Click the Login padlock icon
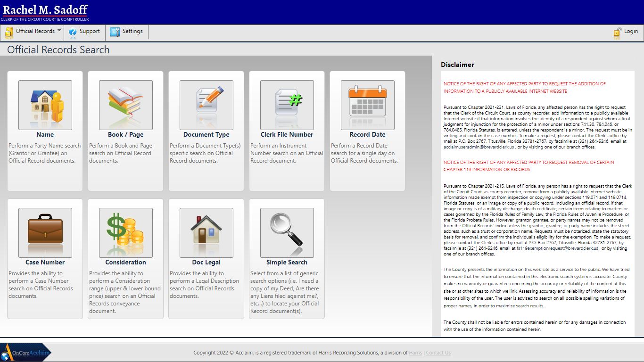Viewport: 644px width, 362px height. [x=618, y=33]
